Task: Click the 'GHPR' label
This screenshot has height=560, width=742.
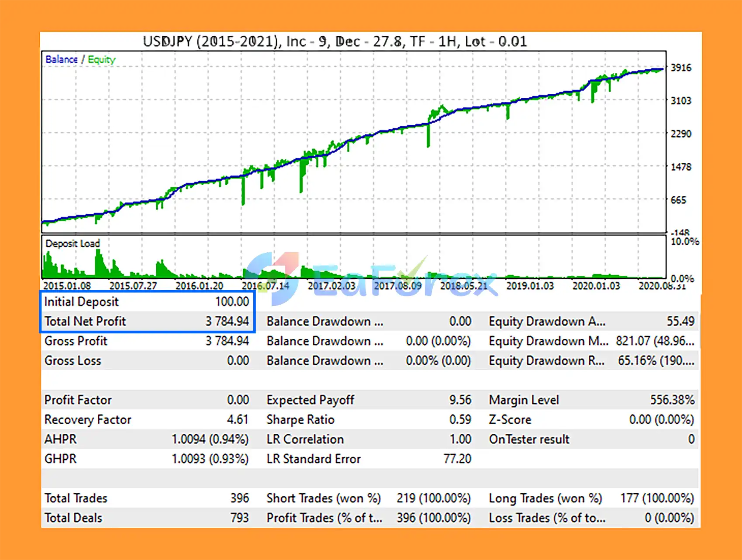Action: pos(60,459)
